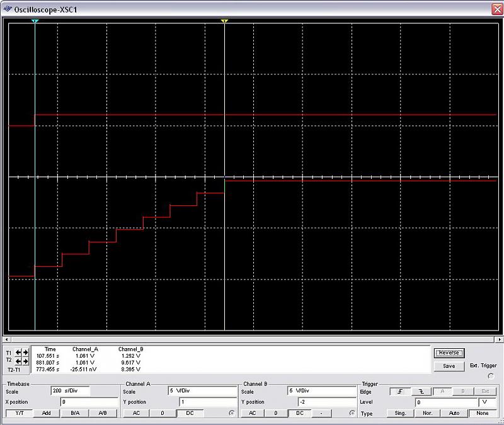Click the Timebase Scale field
The image size is (504, 425).
click(x=70, y=391)
